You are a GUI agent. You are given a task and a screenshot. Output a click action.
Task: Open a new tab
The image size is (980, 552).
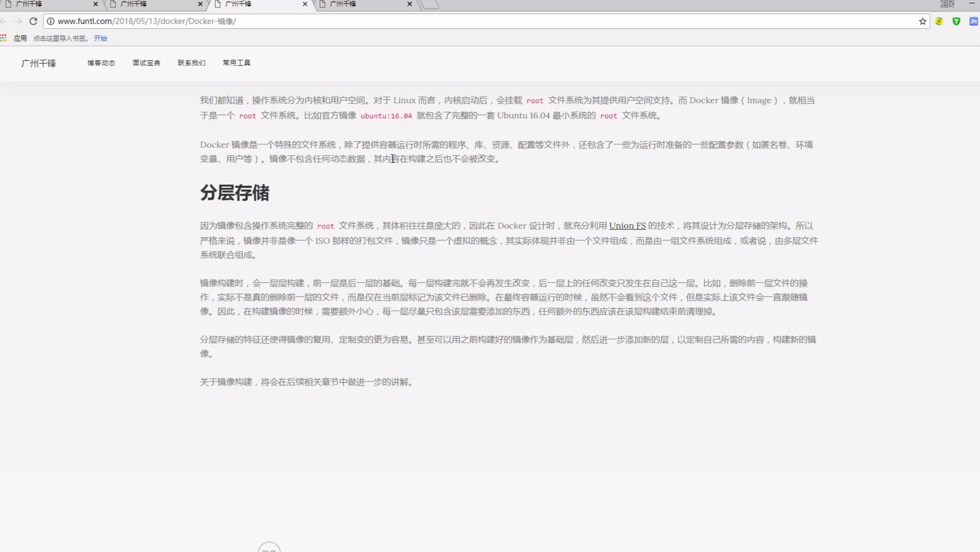[430, 4]
